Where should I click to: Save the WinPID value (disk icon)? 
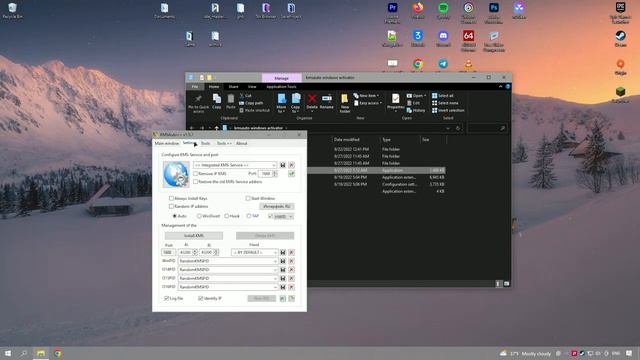click(x=282, y=261)
